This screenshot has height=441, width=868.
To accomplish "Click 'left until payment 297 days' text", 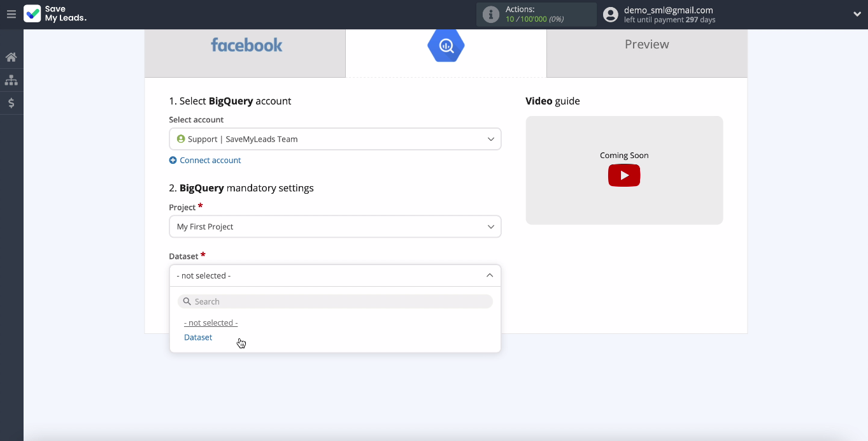I will [670, 20].
